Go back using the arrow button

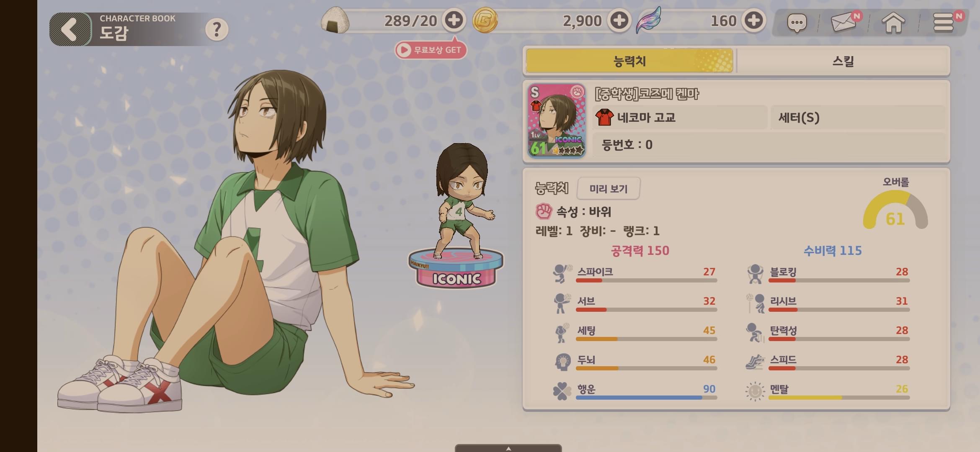(70, 29)
